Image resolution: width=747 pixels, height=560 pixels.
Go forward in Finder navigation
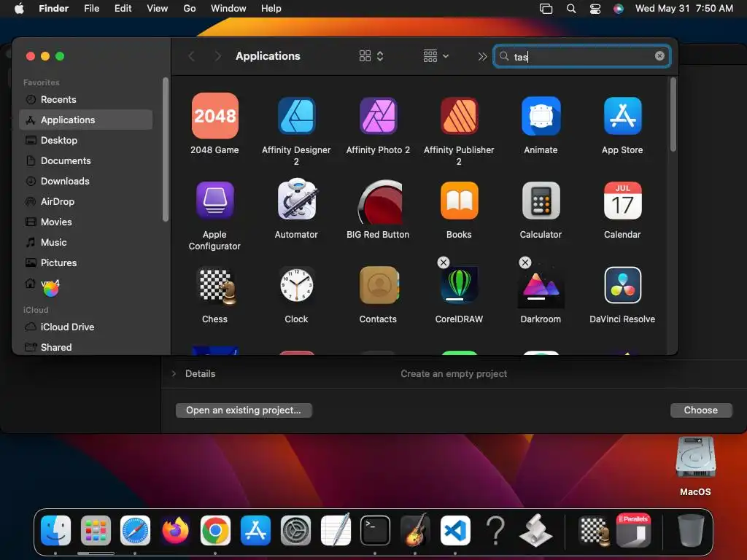coord(217,56)
